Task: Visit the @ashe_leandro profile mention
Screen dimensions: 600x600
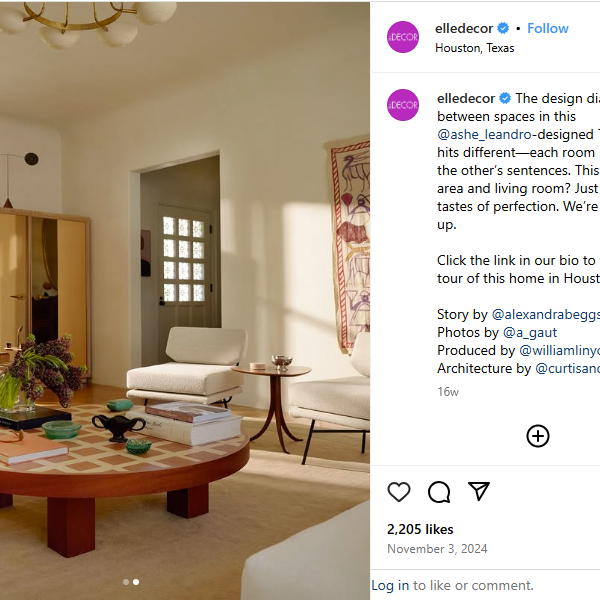Action: (484, 134)
